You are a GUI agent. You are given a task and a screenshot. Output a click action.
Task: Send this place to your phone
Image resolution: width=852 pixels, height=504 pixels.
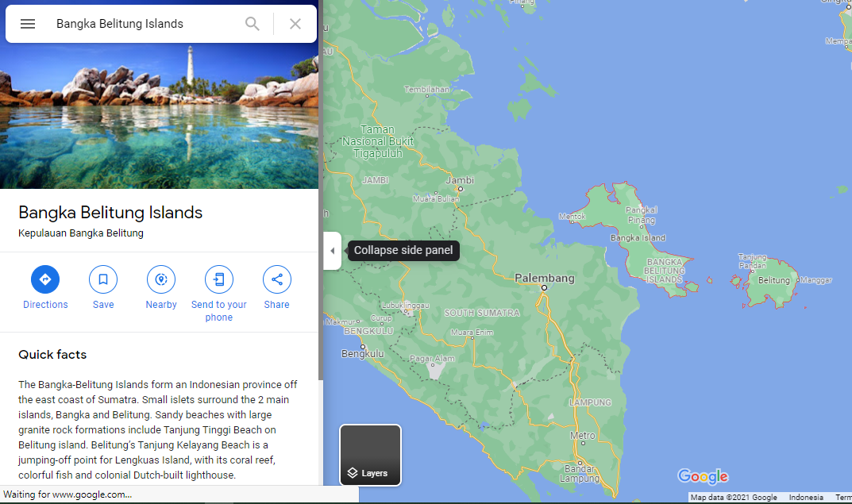tap(219, 294)
